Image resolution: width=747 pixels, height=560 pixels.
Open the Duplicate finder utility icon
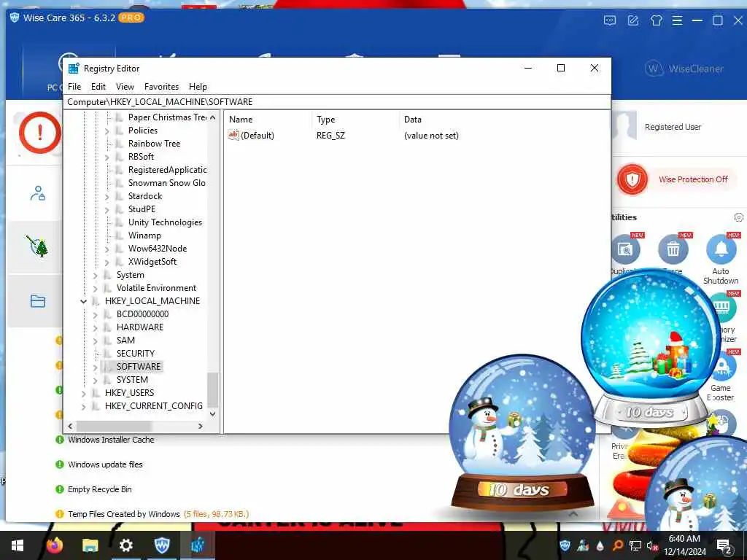(x=625, y=249)
